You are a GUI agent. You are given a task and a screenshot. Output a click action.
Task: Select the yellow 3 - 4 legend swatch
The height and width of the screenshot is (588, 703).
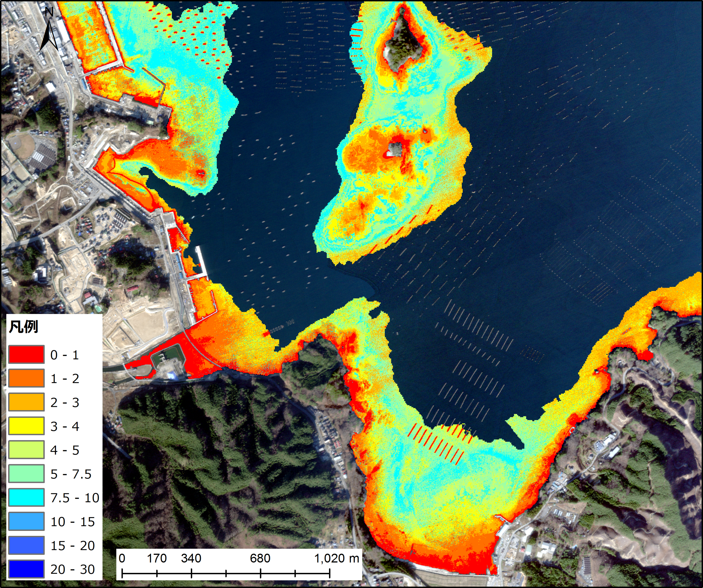click(26, 426)
